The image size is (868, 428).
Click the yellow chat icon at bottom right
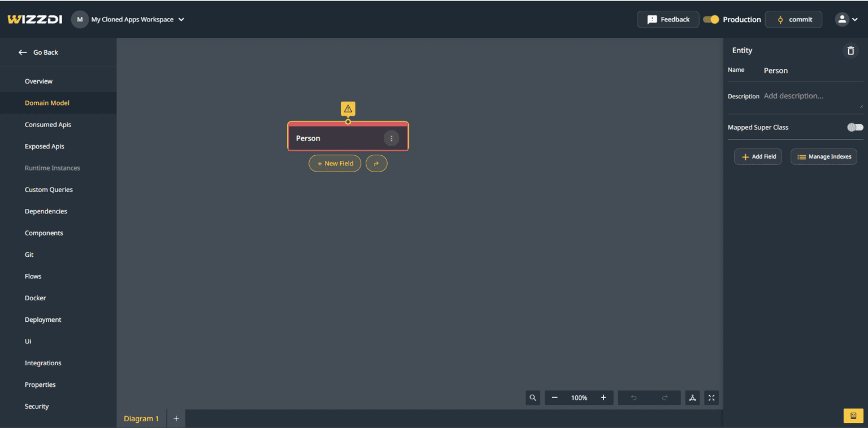[x=853, y=416]
